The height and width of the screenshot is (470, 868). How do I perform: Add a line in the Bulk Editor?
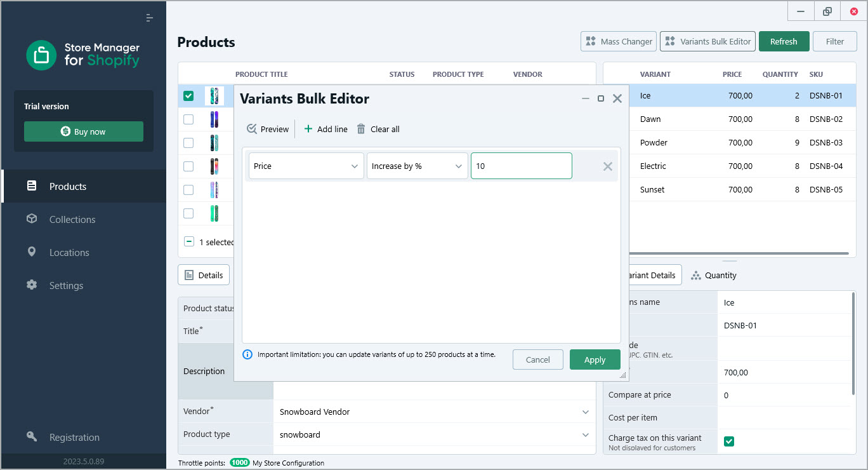[325, 129]
